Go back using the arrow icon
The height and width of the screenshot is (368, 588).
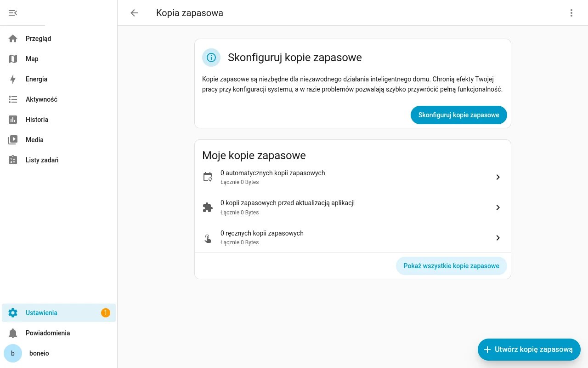(x=134, y=13)
